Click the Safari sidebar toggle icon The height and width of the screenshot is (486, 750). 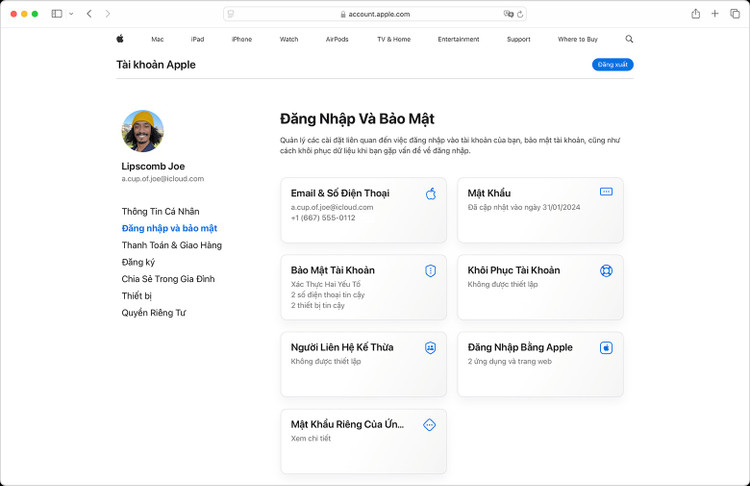coord(57,14)
